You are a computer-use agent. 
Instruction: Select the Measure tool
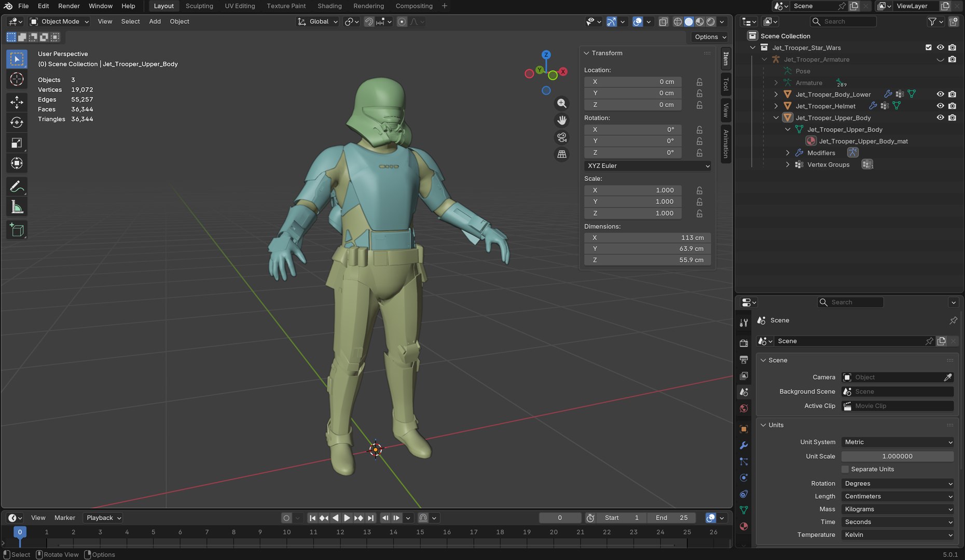point(17,207)
